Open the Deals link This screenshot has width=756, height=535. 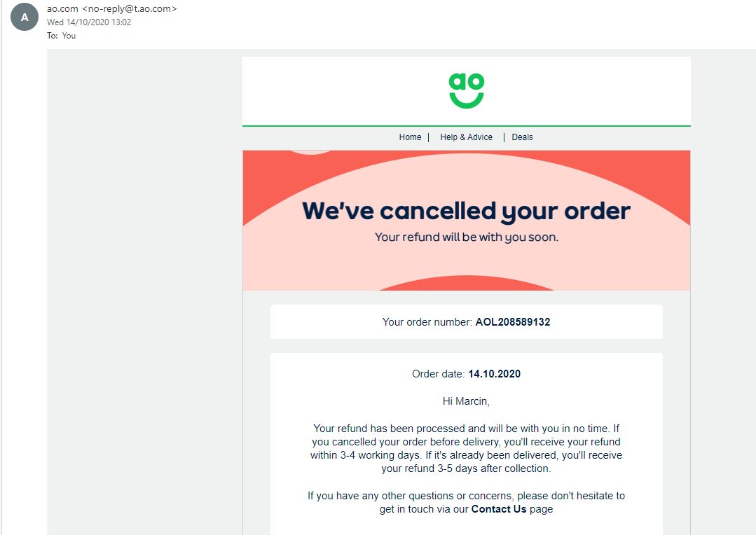pyautogui.click(x=522, y=137)
